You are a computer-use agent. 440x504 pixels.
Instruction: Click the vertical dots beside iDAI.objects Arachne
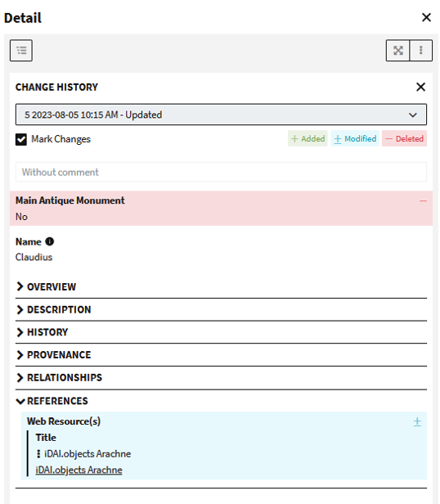(x=38, y=453)
